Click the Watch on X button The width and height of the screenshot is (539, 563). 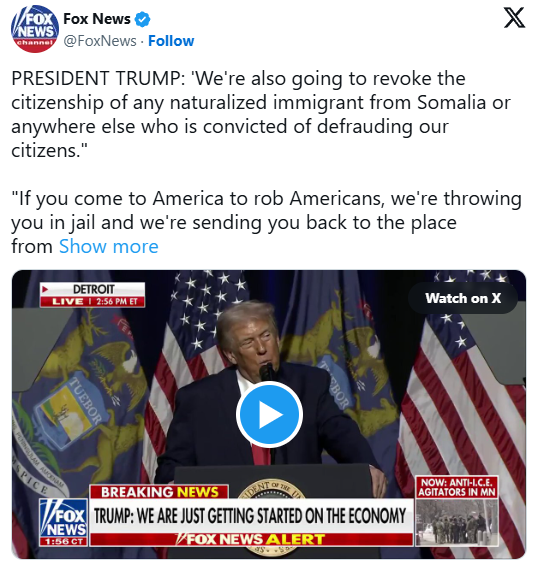click(463, 298)
